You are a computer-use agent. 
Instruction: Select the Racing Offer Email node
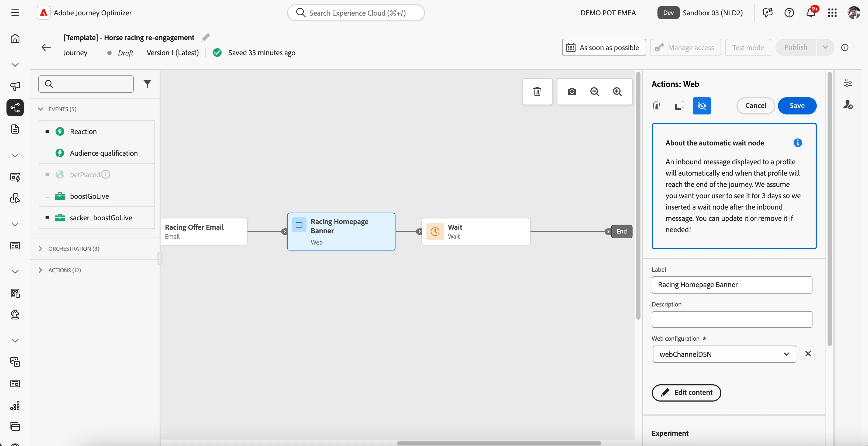click(x=204, y=232)
